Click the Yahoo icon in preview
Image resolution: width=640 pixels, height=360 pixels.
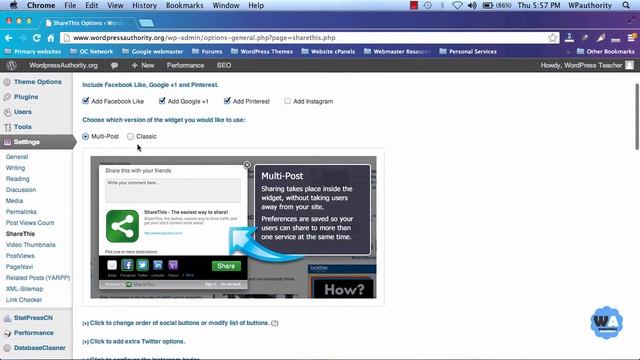pos(173,265)
